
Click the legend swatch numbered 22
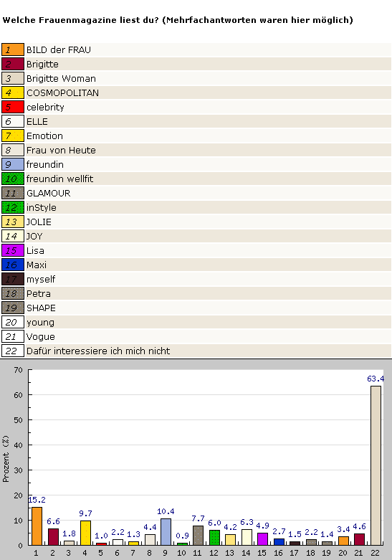coord(13,351)
